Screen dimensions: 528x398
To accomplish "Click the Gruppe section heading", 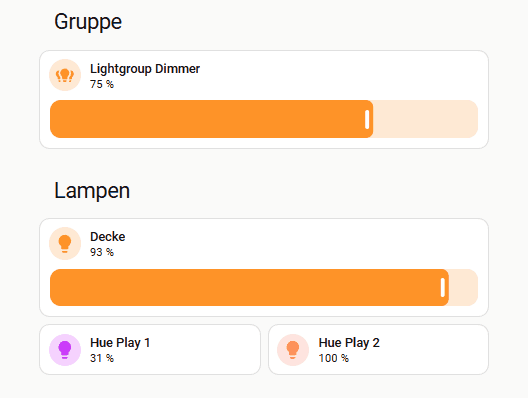I will [88, 22].
